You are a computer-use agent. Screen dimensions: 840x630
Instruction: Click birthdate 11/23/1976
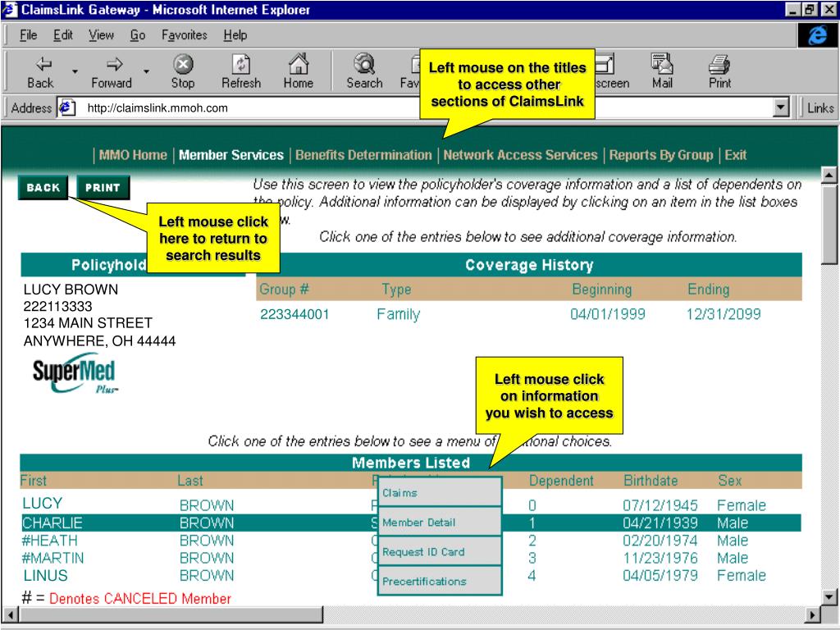(x=660, y=558)
